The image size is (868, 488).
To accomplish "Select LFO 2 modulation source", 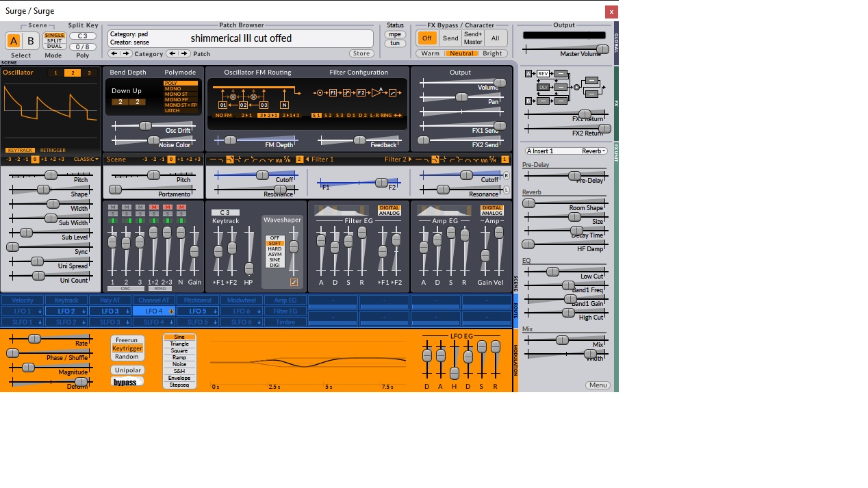I will [66, 311].
